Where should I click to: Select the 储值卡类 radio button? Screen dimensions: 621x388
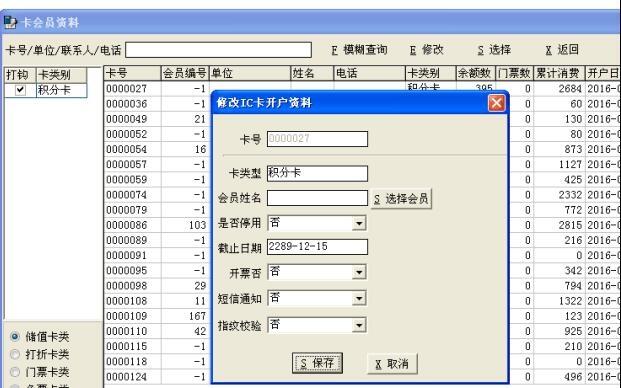[x=15, y=337]
